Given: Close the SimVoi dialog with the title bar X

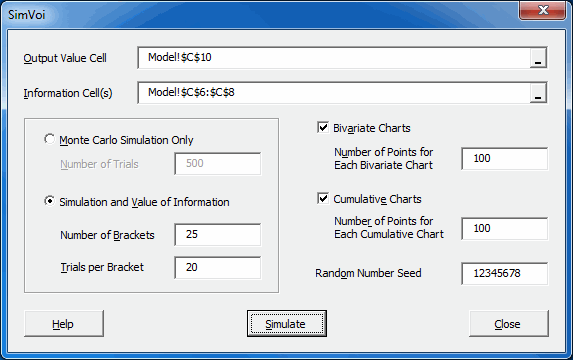Looking at the screenshot, I should 543,10.
